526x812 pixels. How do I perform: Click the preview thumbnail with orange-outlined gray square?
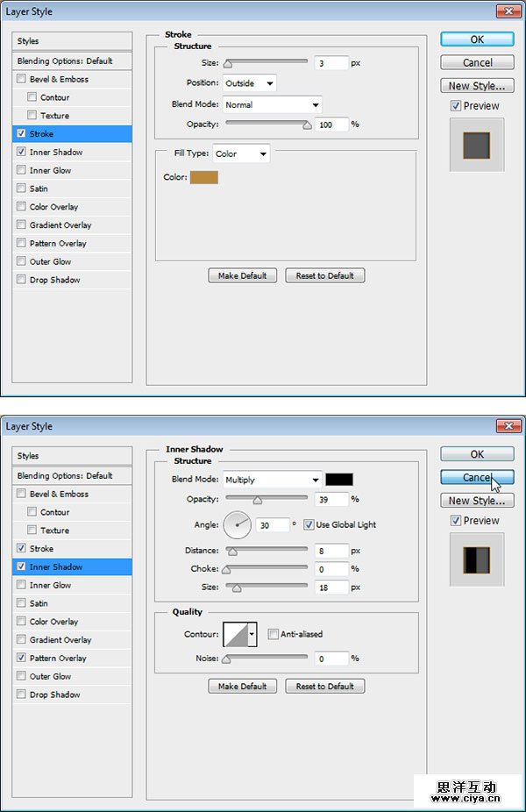point(477,146)
